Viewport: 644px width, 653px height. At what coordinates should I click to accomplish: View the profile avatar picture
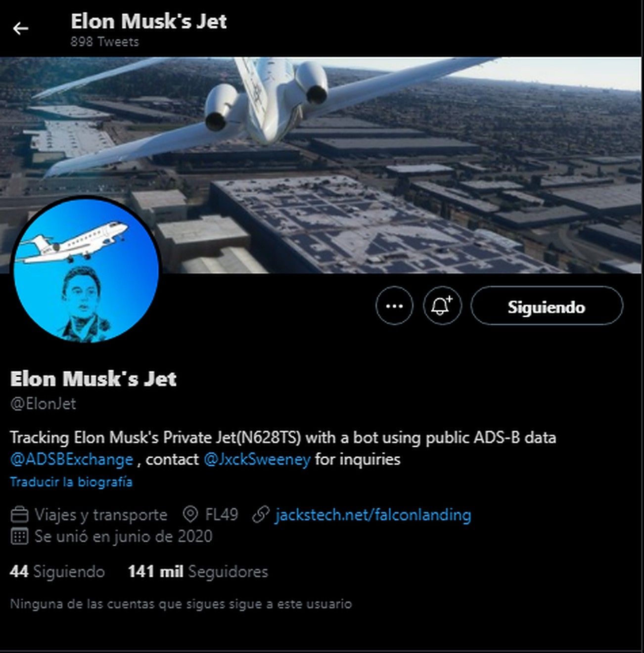coord(86,269)
